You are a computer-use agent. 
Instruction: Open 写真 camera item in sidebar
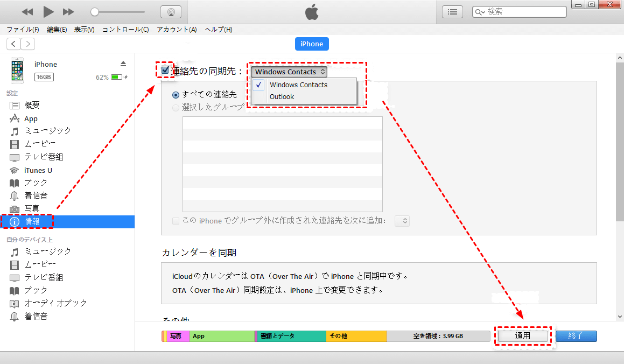32,208
